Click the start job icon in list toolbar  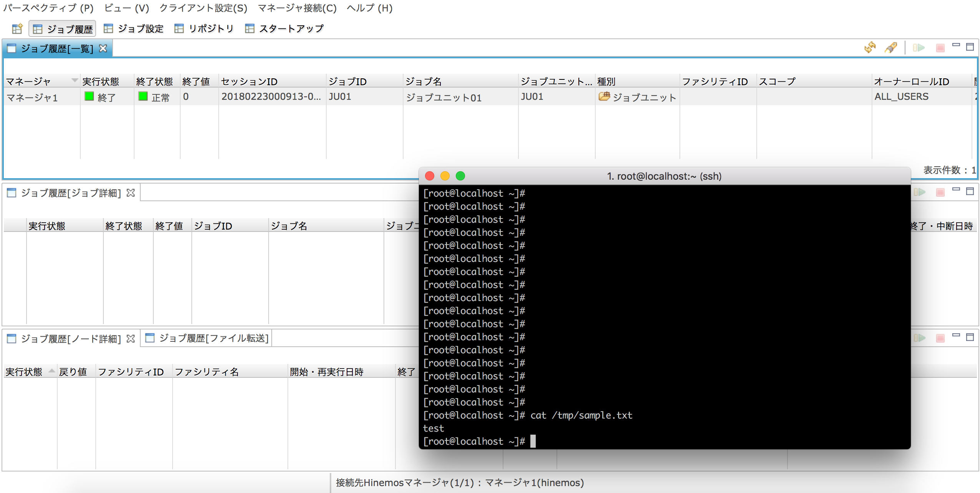[x=919, y=48]
